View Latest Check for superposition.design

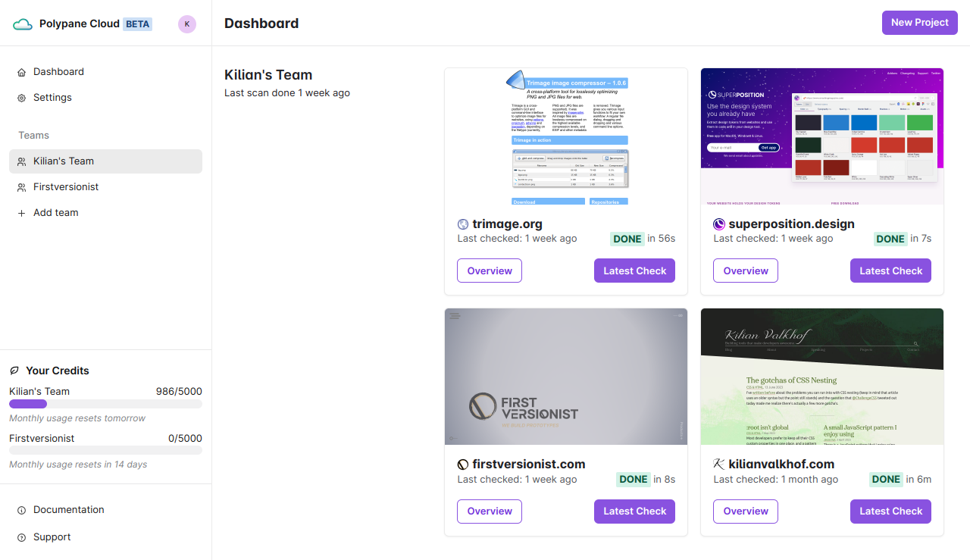[890, 271]
